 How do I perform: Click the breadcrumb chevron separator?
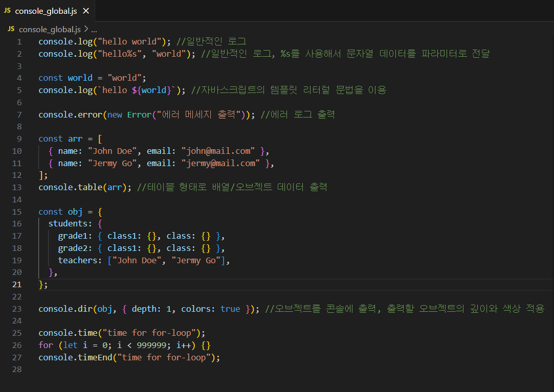(x=86, y=29)
